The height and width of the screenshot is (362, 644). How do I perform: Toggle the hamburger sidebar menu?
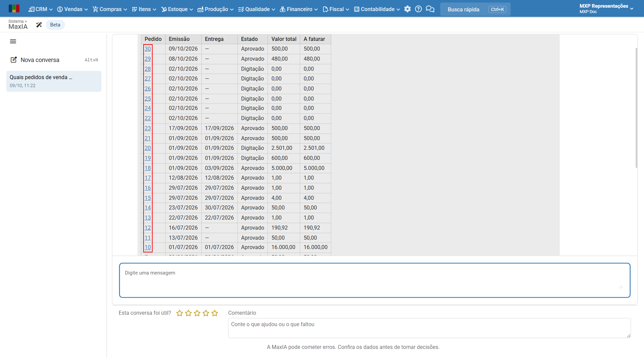tap(13, 42)
